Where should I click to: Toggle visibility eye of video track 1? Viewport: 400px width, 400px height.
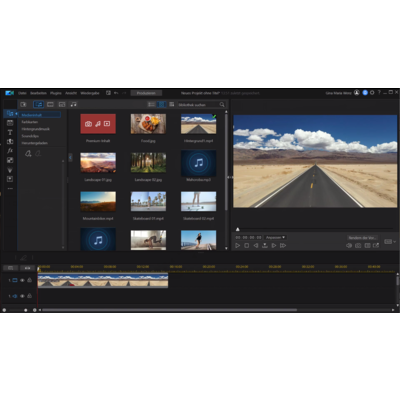(22, 280)
